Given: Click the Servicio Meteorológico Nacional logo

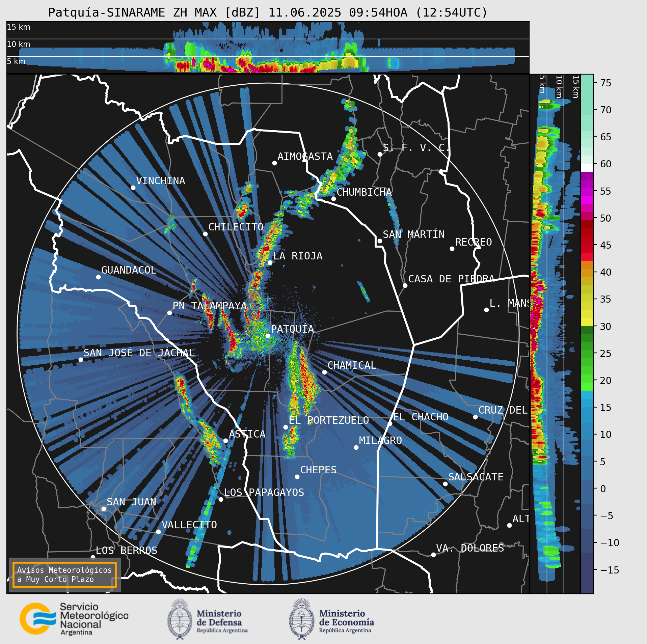Looking at the screenshot, I should (74, 619).
